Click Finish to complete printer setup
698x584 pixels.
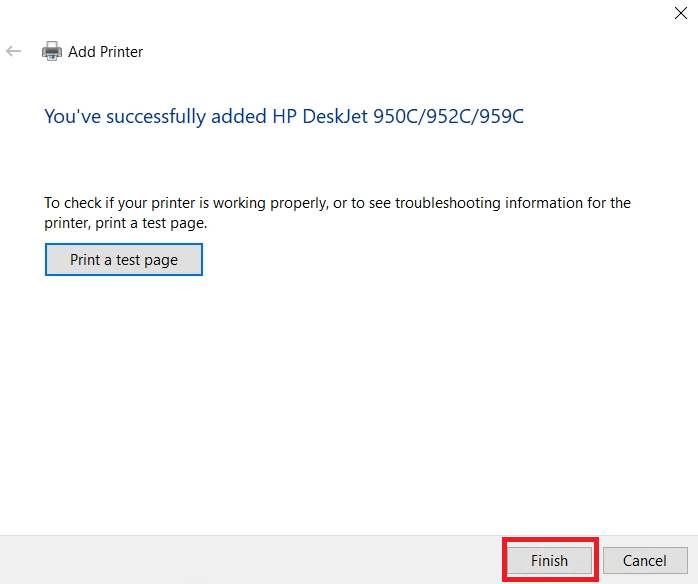pyautogui.click(x=550, y=560)
